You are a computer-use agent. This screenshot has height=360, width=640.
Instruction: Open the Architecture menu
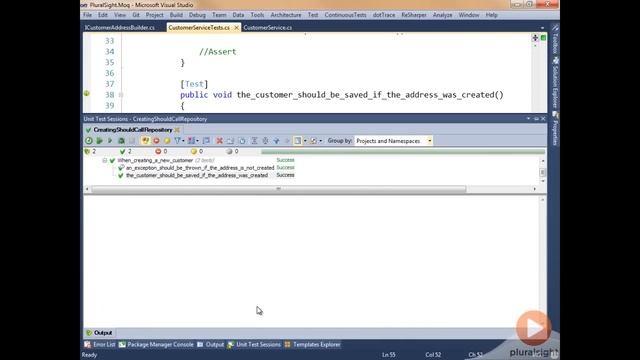click(x=286, y=15)
